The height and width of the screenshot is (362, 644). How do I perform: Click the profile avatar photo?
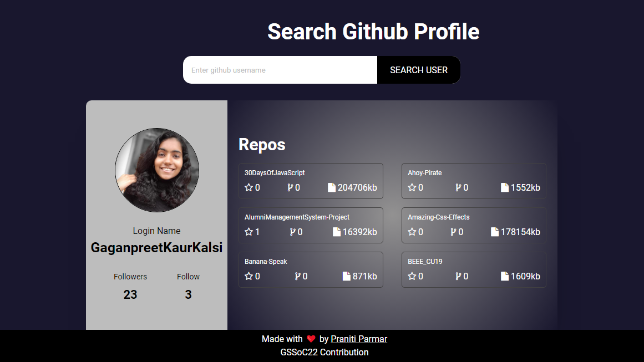(x=157, y=170)
